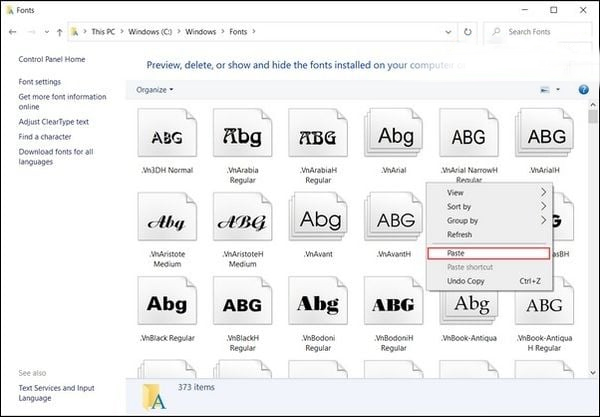Select the .VnArial NarrowH Regular font icon
This screenshot has width=600, height=417.
[x=469, y=133]
